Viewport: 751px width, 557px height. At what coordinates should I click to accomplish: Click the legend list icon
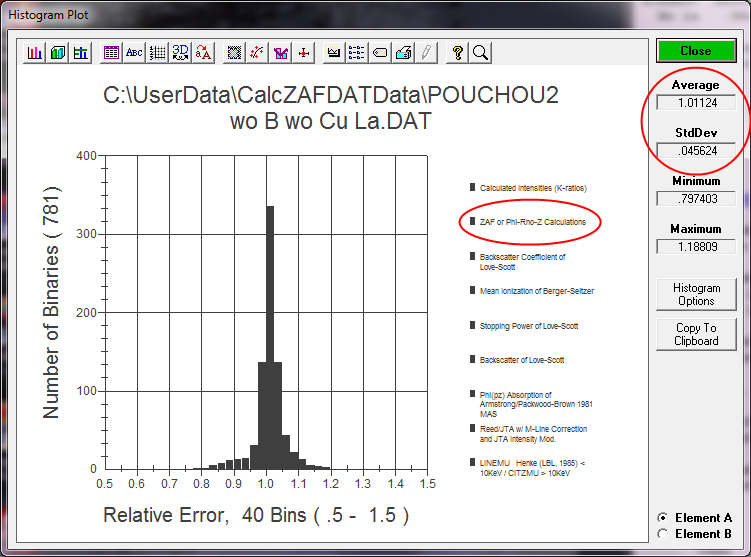tap(357, 52)
